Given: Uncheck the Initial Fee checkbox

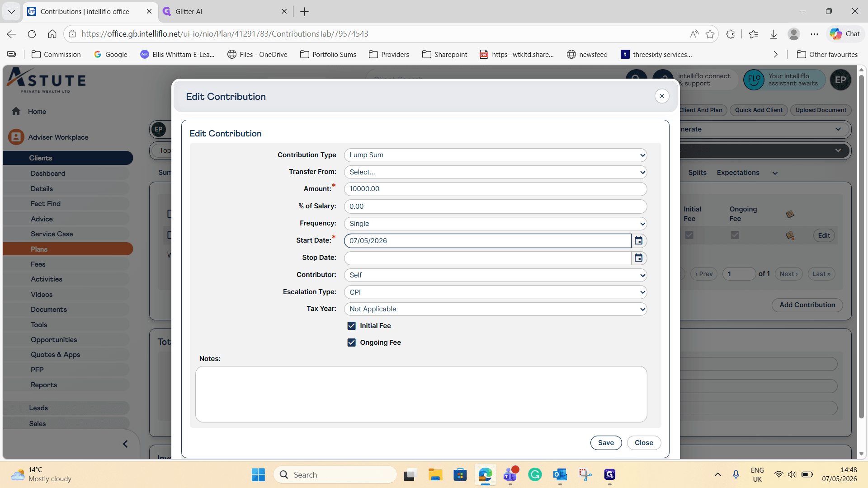Looking at the screenshot, I should tap(351, 326).
